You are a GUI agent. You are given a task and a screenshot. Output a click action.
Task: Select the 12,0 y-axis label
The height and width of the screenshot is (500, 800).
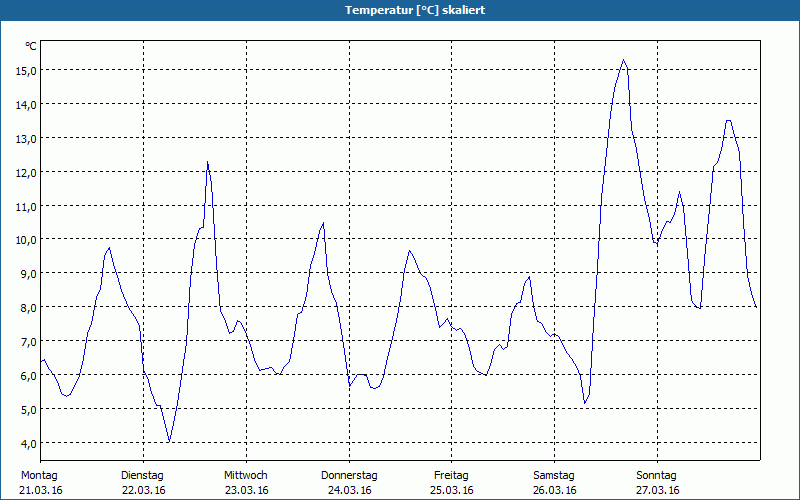pyautogui.click(x=25, y=172)
